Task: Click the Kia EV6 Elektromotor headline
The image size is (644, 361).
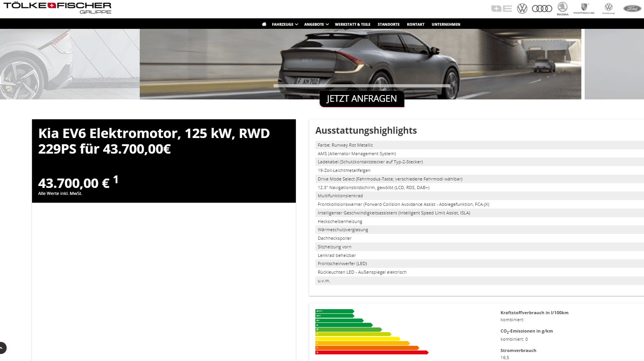Action: coord(154,141)
